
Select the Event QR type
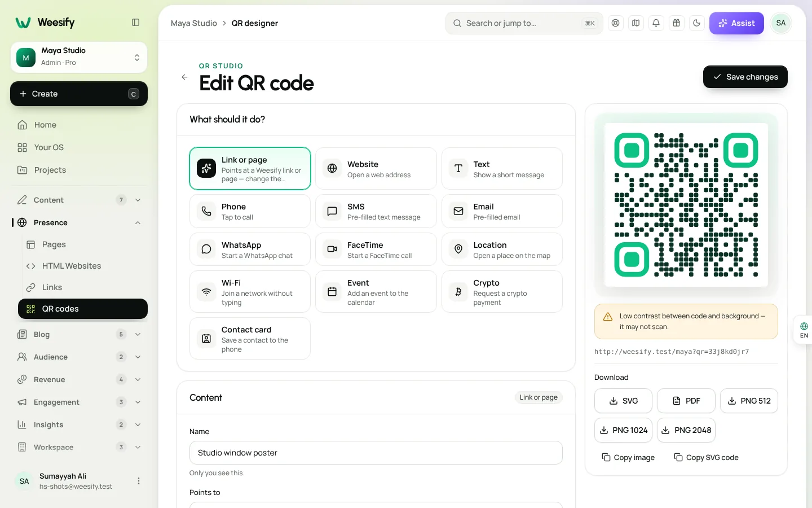tap(376, 292)
